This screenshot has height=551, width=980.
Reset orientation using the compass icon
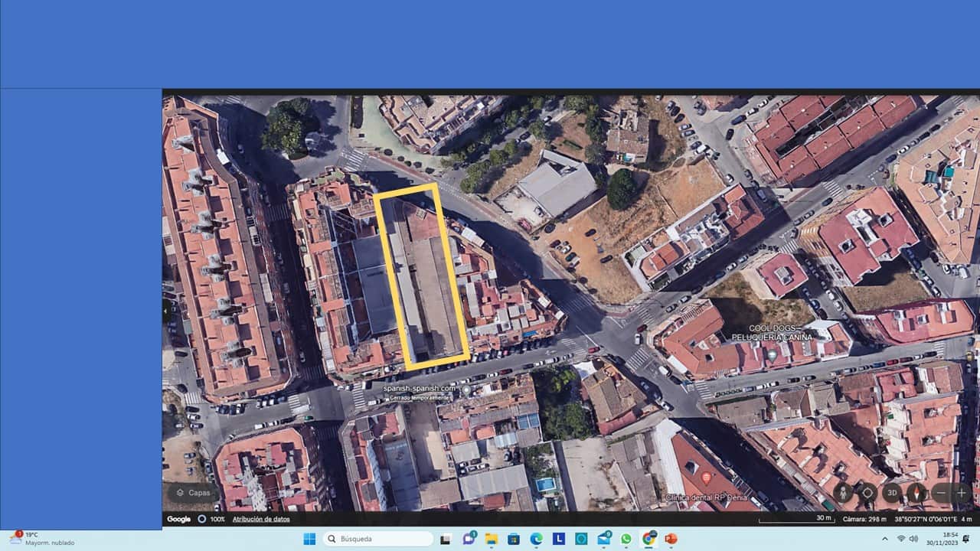point(916,493)
